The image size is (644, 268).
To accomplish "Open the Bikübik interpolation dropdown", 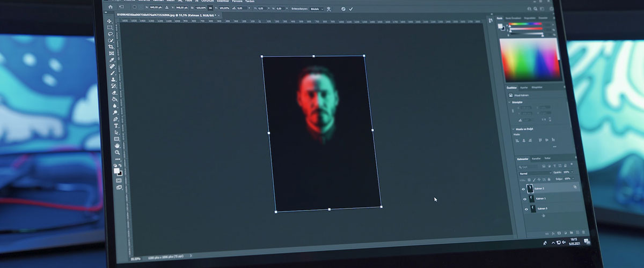I will 317,9.
